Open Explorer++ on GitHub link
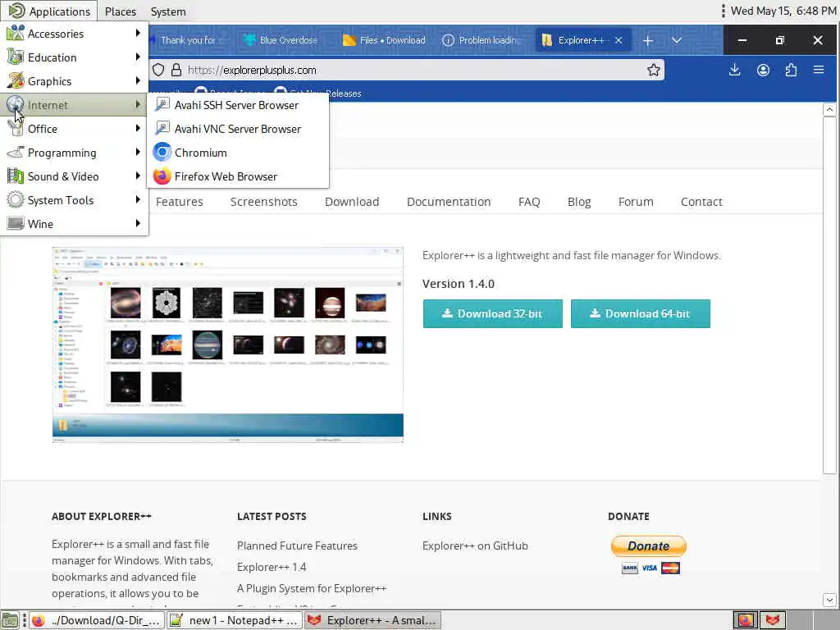 coord(475,546)
